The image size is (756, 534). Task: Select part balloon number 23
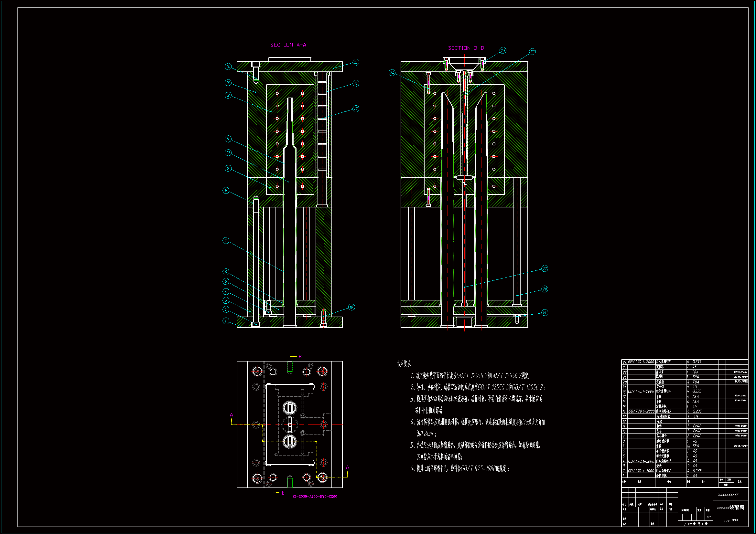(503, 50)
